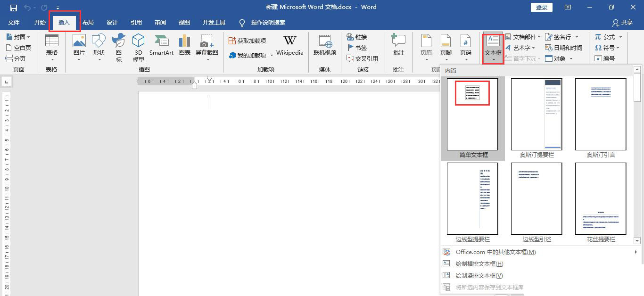Select the 简单文本框 gallery thumbnail

[x=472, y=114]
